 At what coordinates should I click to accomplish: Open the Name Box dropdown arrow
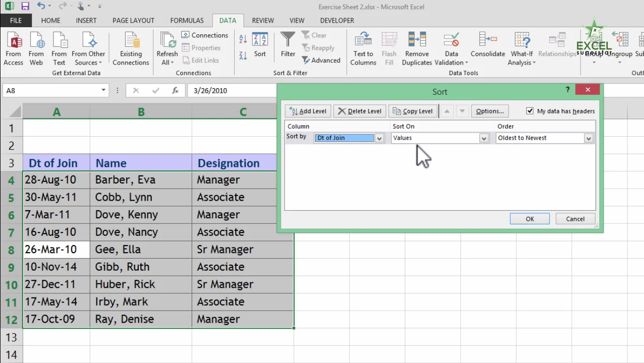click(x=103, y=91)
